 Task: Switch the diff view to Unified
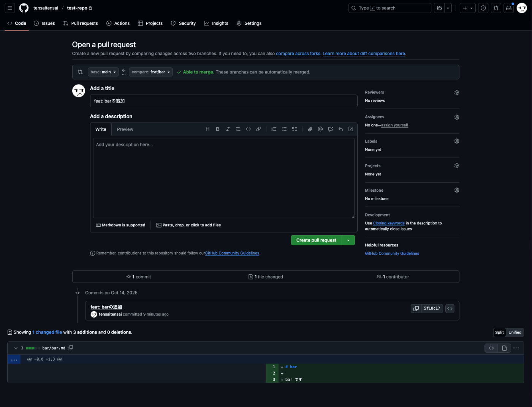515,332
